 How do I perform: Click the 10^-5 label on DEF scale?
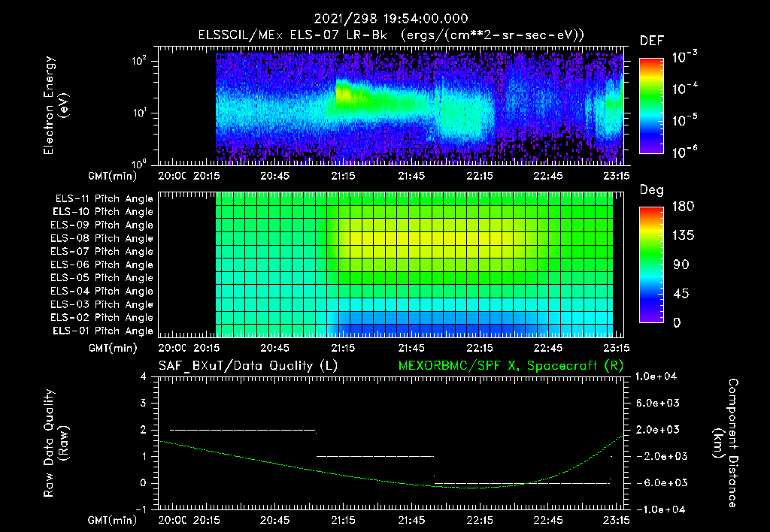(x=684, y=119)
